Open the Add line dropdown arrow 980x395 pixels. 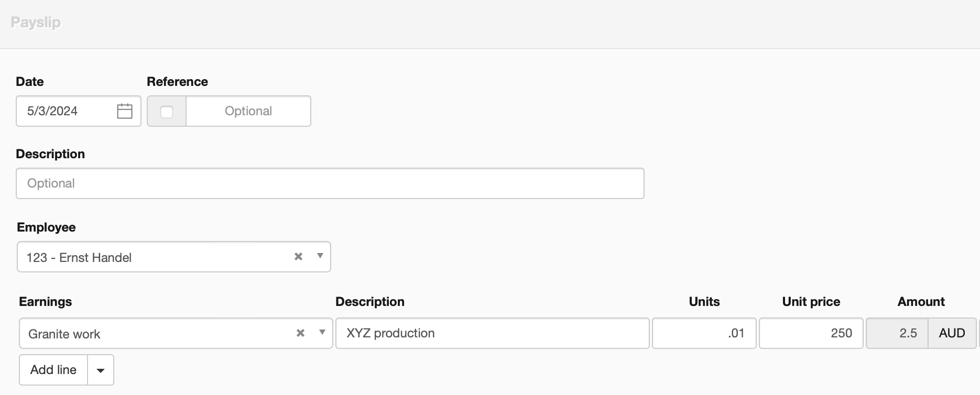(x=101, y=370)
